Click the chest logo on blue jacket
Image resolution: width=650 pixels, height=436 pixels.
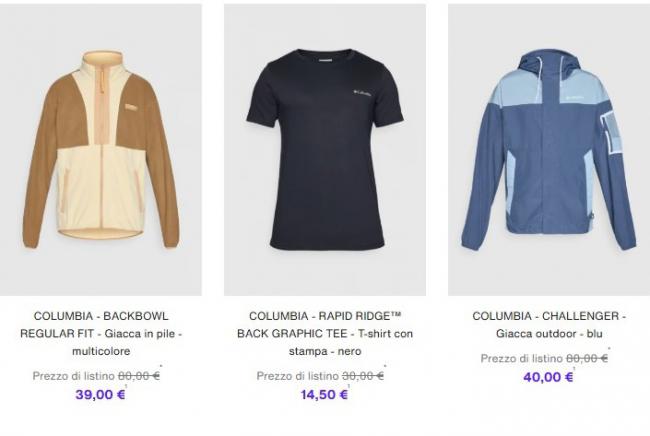574,97
